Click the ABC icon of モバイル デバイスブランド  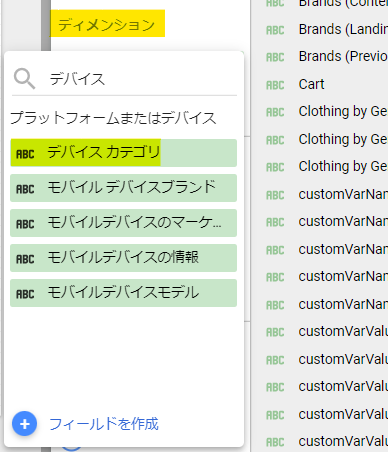pos(25,189)
